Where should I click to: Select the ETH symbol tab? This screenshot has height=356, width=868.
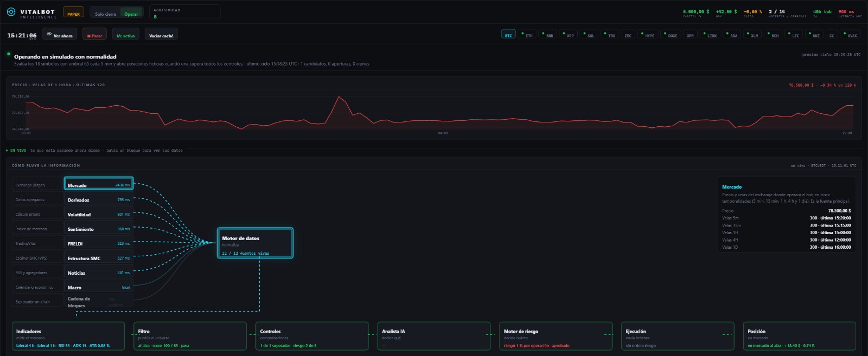[527, 35]
